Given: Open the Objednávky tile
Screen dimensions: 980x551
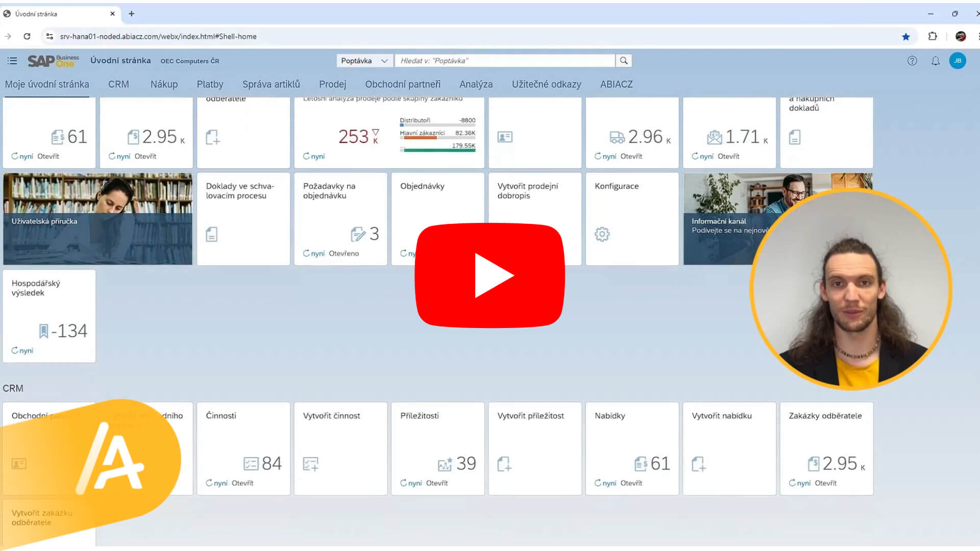Looking at the screenshot, I should click(x=437, y=219).
